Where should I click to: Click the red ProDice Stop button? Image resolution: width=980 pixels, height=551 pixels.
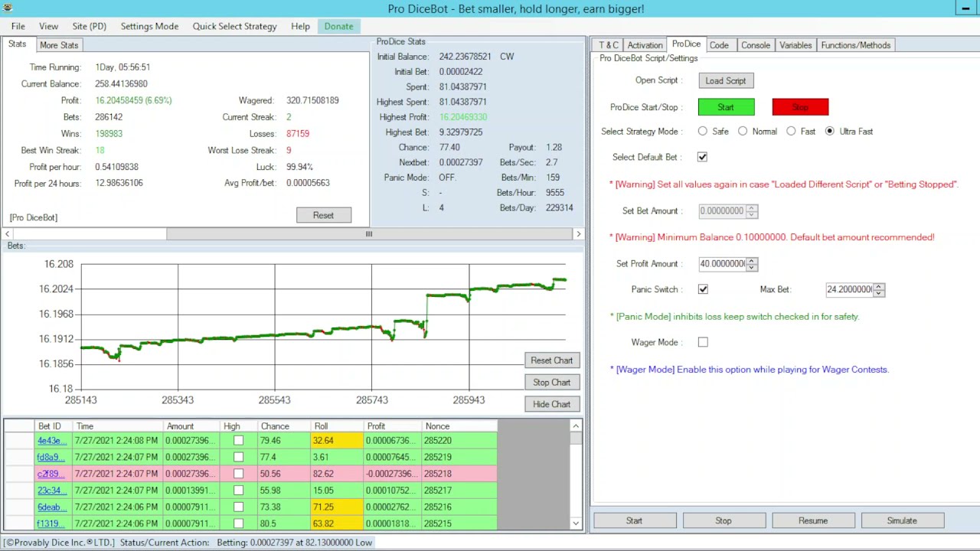click(x=800, y=107)
